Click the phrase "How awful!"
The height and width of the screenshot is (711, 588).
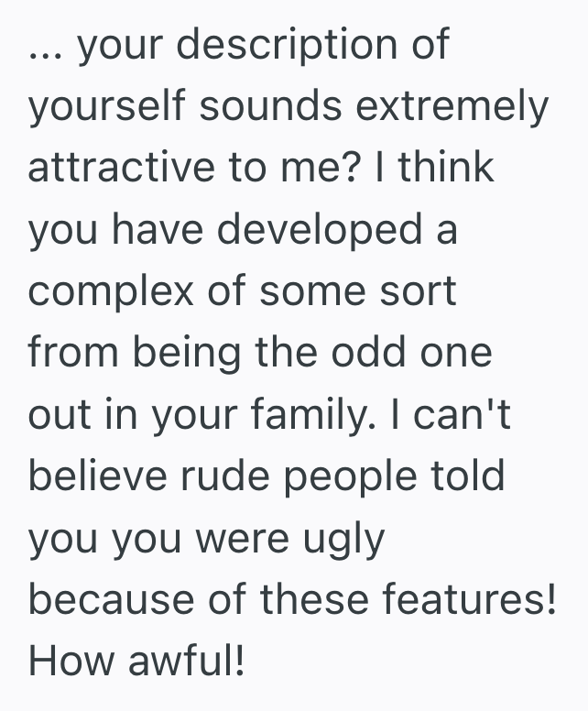pos(137,662)
